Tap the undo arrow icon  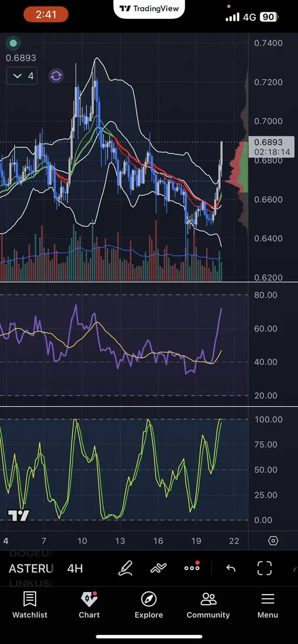point(231,568)
